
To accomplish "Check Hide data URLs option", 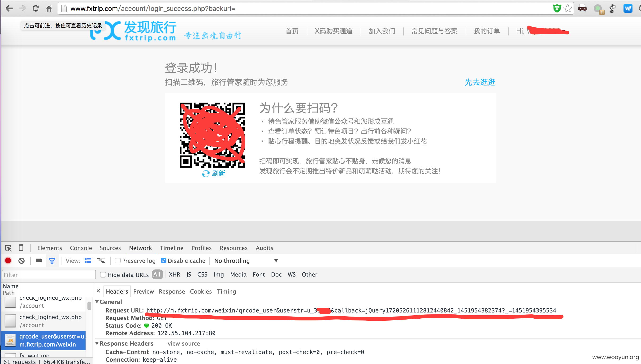I will point(103,275).
